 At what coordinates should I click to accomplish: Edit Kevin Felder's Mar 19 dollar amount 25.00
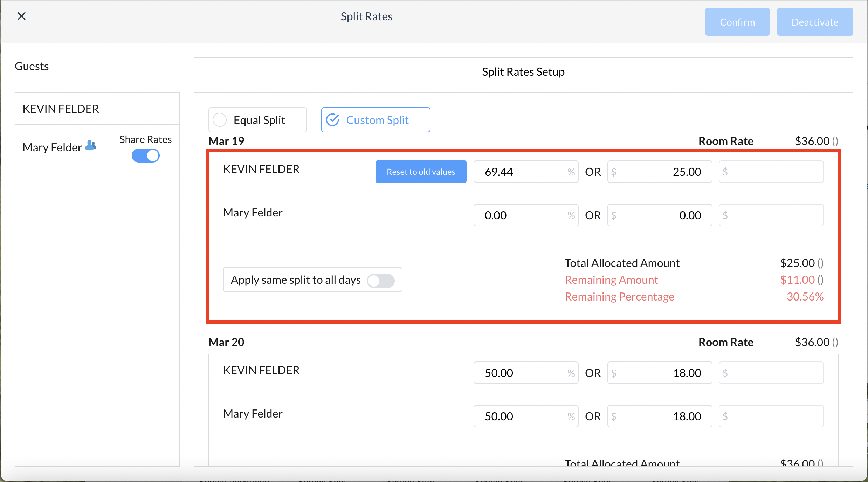pyautogui.click(x=660, y=172)
